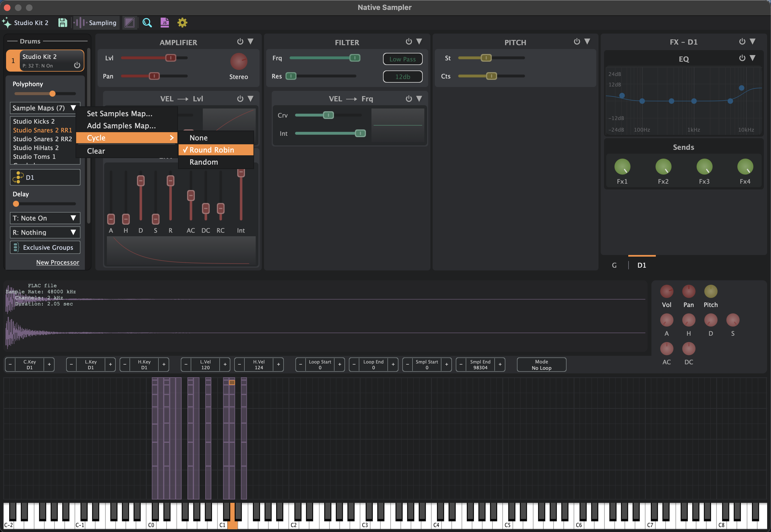Viewport: 771px width, 532px height.
Task: Click the Sampling waveform toolbar button
Action: (x=96, y=23)
